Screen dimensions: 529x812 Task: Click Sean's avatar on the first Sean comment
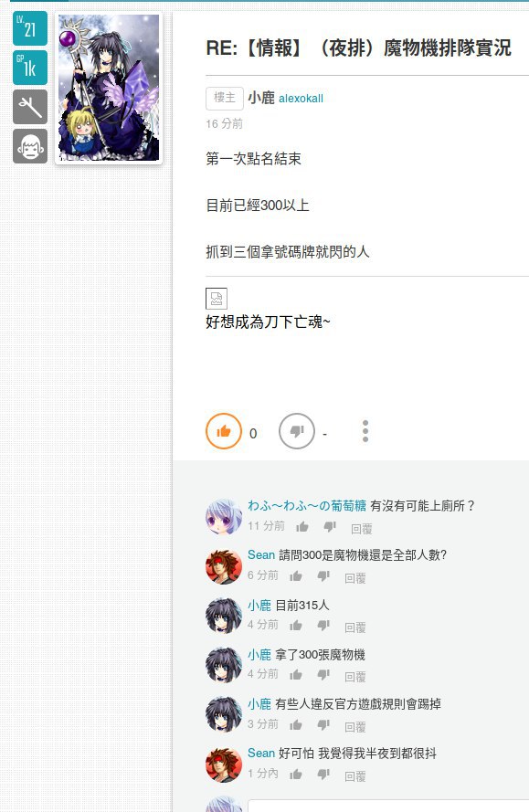tap(224, 566)
